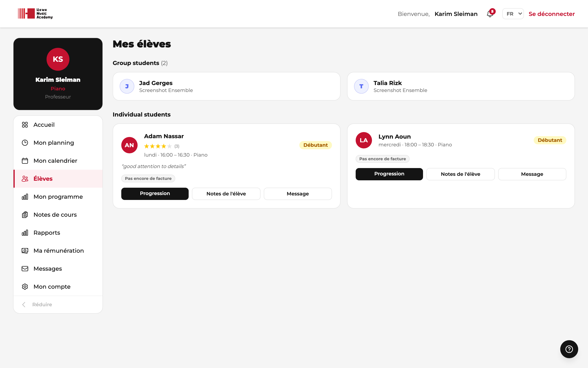Image resolution: width=588 pixels, height=368 pixels.
Task: Click Adam Nassar's AN avatar
Action: [x=129, y=145]
